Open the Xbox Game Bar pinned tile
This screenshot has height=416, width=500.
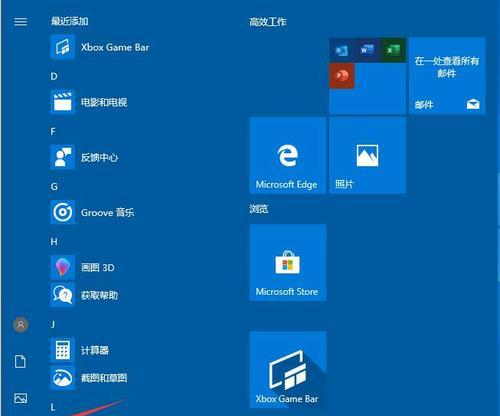pos(288,370)
